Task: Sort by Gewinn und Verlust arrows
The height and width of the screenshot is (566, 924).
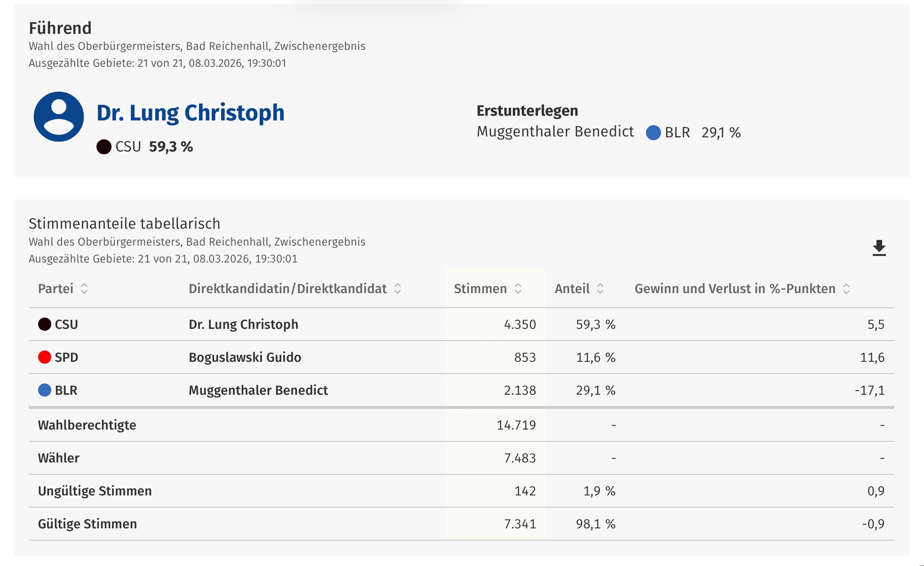Action: 846,288
